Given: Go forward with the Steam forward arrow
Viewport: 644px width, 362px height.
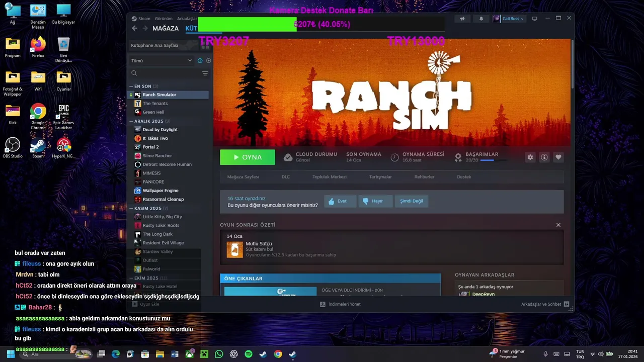Looking at the screenshot, I should pyautogui.click(x=145, y=28).
